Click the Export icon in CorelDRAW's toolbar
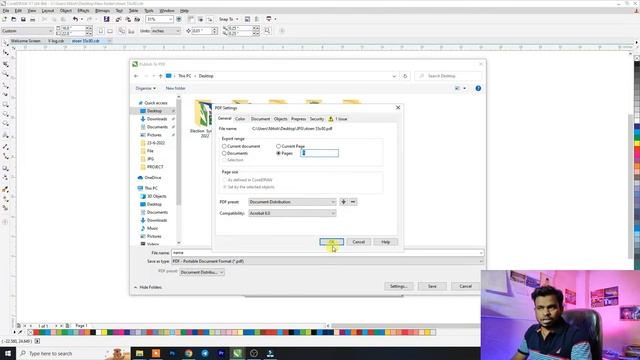 pos(128,19)
